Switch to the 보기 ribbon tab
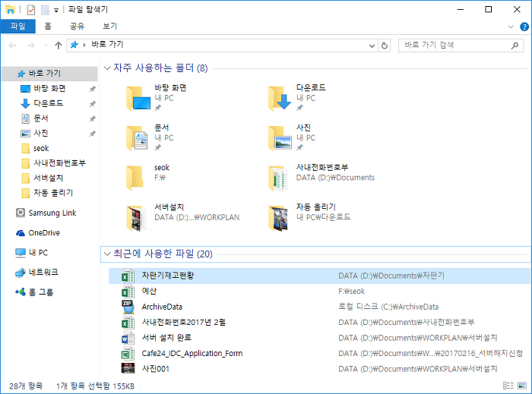The width and height of the screenshot is (532, 394). pyautogui.click(x=110, y=26)
